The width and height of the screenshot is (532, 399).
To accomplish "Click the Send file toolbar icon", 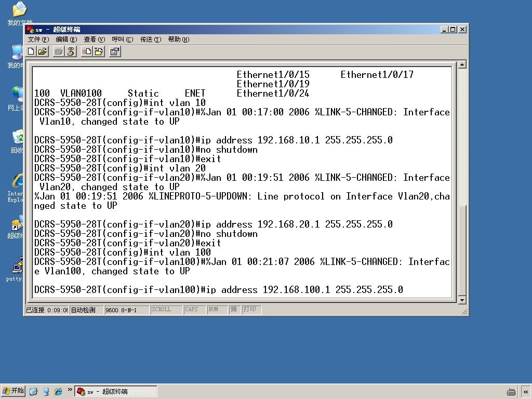I will pos(87,51).
